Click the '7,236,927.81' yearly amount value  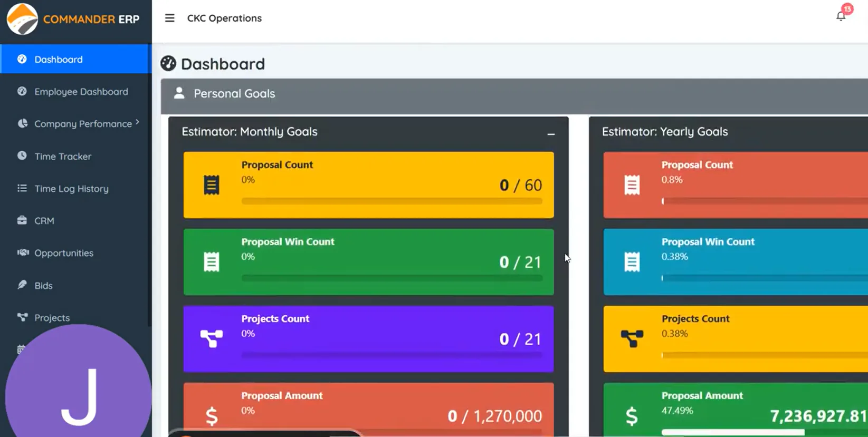(x=819, y=416)
